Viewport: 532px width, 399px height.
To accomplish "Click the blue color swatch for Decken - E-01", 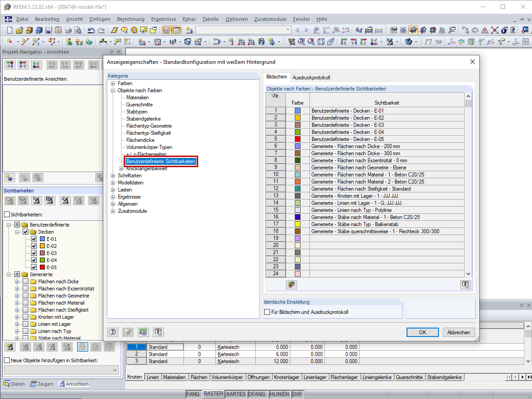I will [x=298, y=110].
